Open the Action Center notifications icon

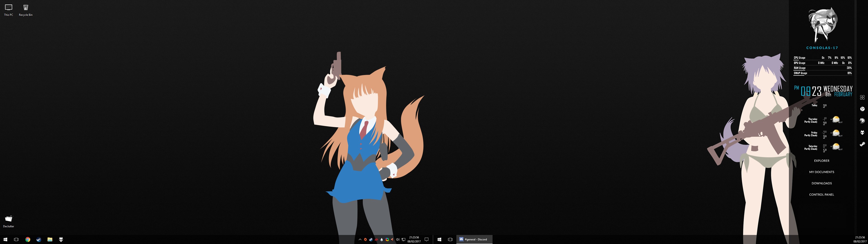click(427, 240)
